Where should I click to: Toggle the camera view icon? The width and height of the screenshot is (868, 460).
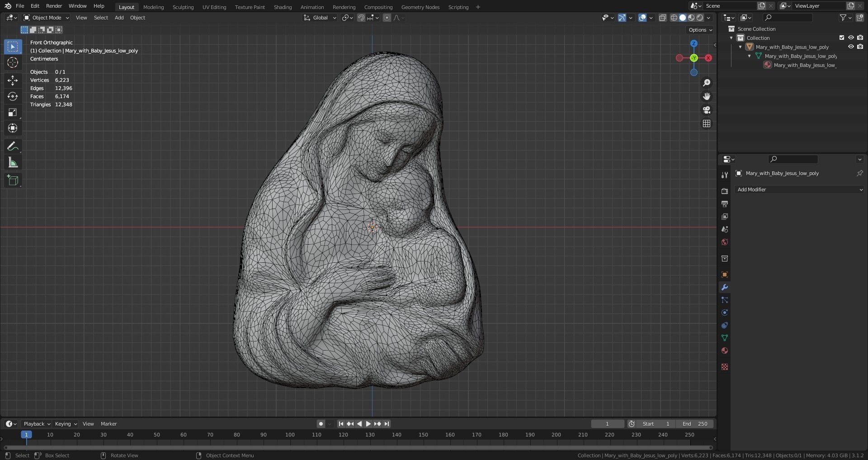pyautogui.click(x=707, y=110)
